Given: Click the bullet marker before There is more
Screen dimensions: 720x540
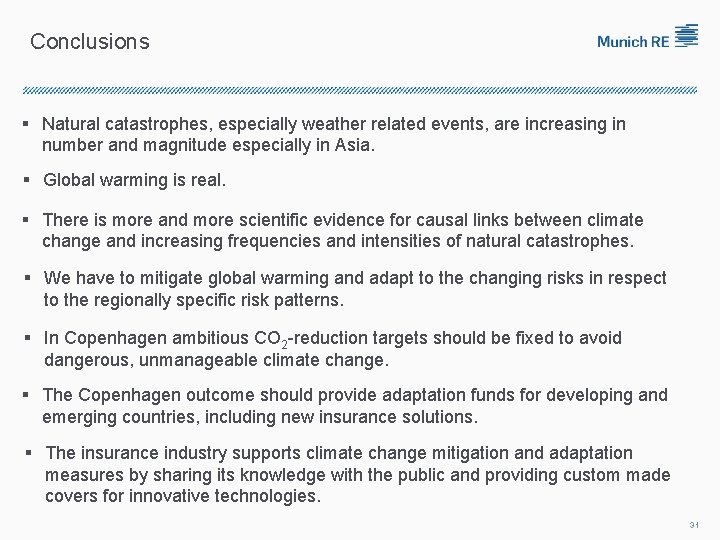Looking at the screenshot, I should tap(28, 220).
